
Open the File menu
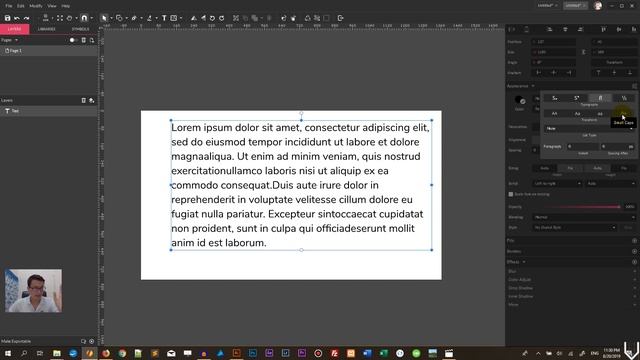tap(9, 6)
